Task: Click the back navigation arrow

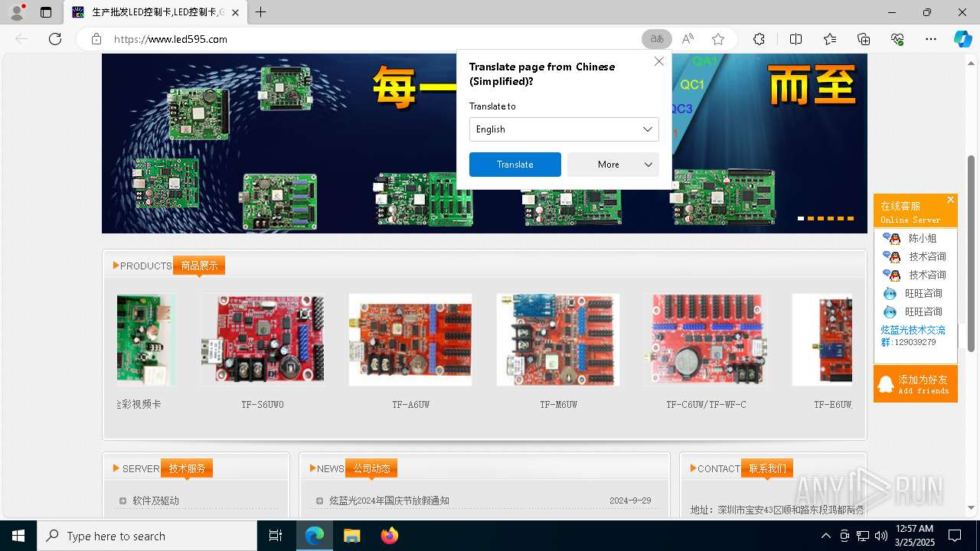Action: (21, 39)
